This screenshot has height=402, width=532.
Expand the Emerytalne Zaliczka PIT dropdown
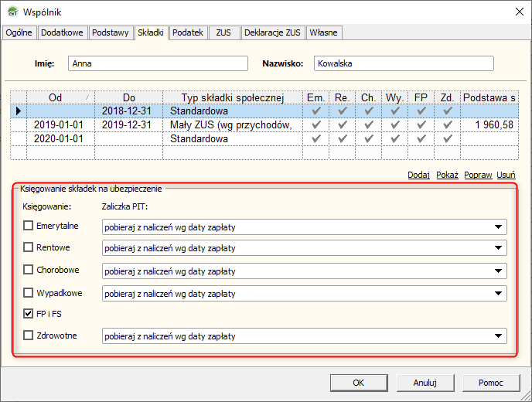[498, 227]
